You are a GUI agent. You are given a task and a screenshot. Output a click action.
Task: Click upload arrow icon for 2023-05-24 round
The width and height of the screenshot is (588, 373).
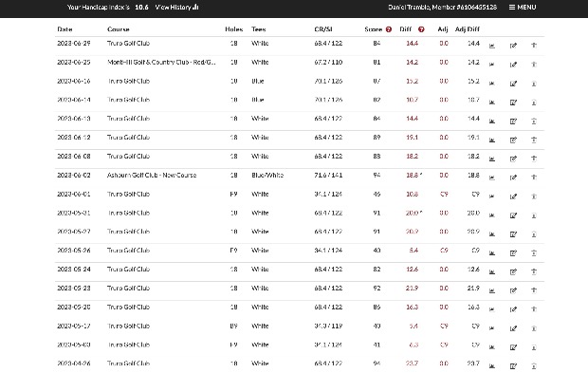click(534, 271)
